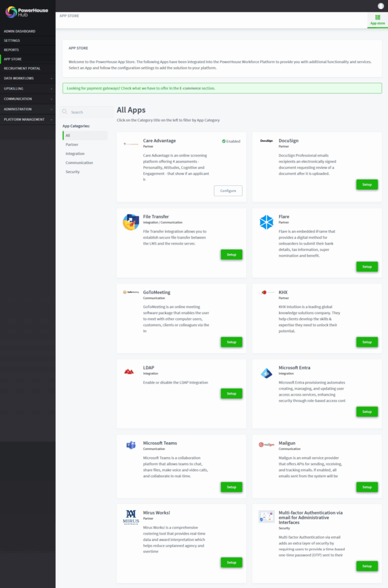This screenshot has height=588, width=388.
Task: Expand the Platform Management menu
Action: point(28,119)
